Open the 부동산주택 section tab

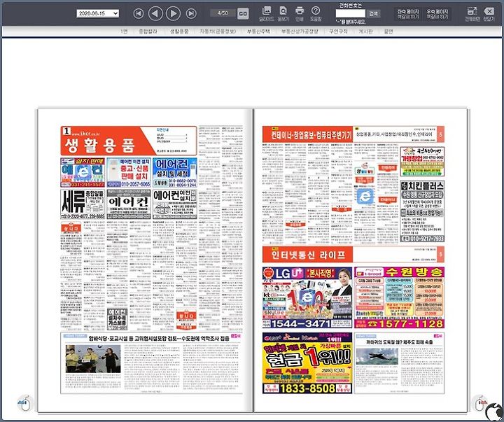(x=258, y=31)
